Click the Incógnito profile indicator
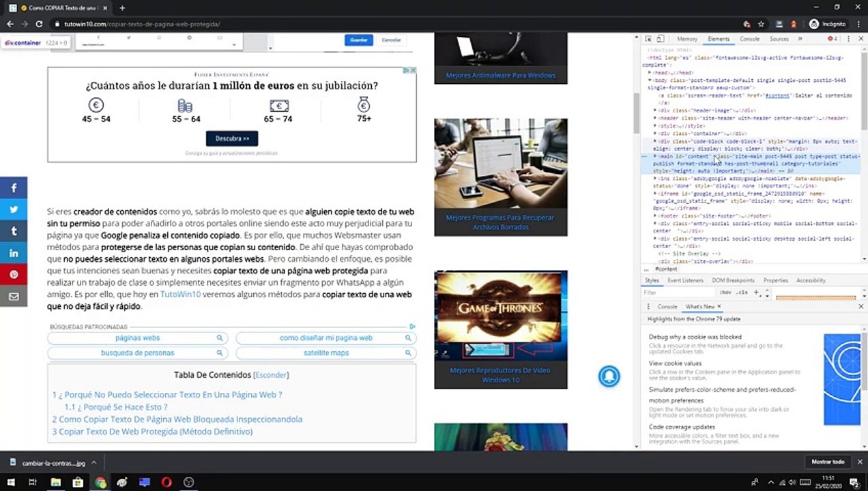Screen dimensions: 868x491 click(827, 24)
